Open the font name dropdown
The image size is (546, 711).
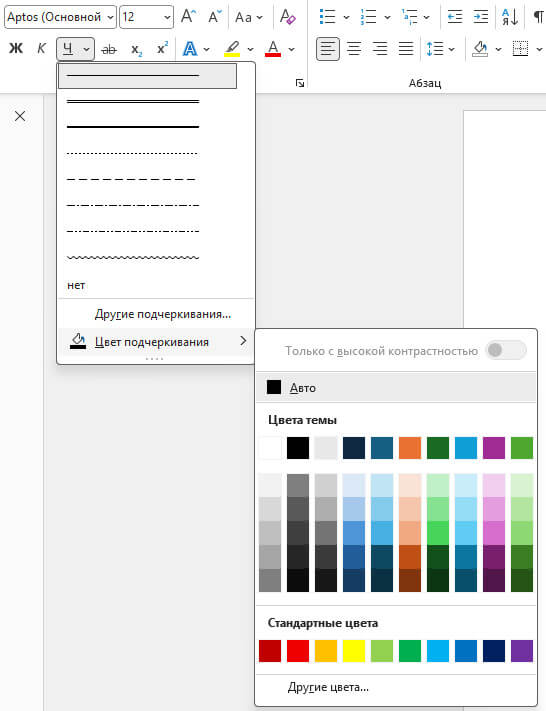coord(111,17)
